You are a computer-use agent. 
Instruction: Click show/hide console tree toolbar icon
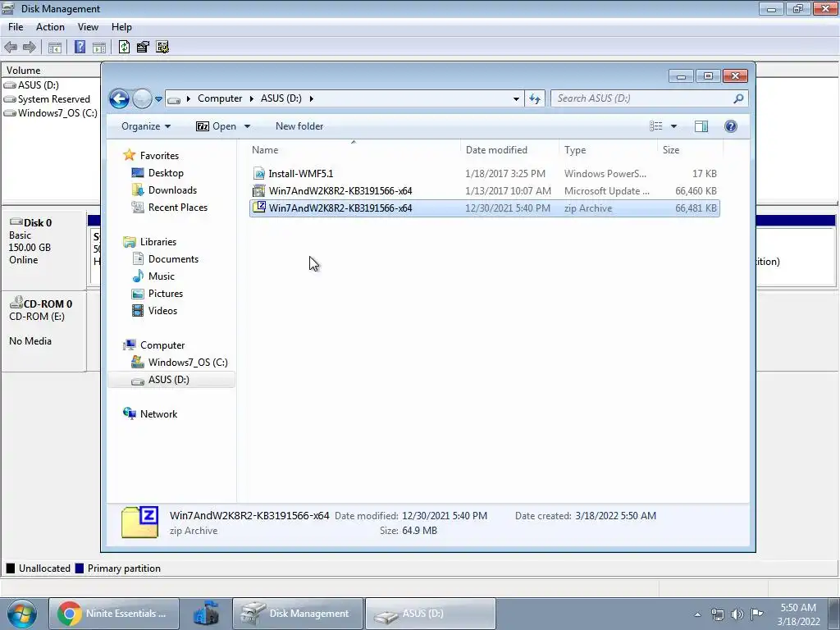[x=55, y=47]
